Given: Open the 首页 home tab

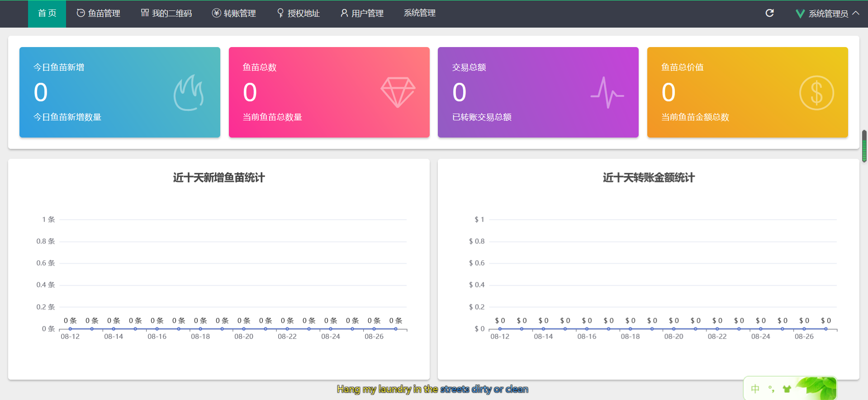Looking at the screenshot, I should click(x=47, y=14).
